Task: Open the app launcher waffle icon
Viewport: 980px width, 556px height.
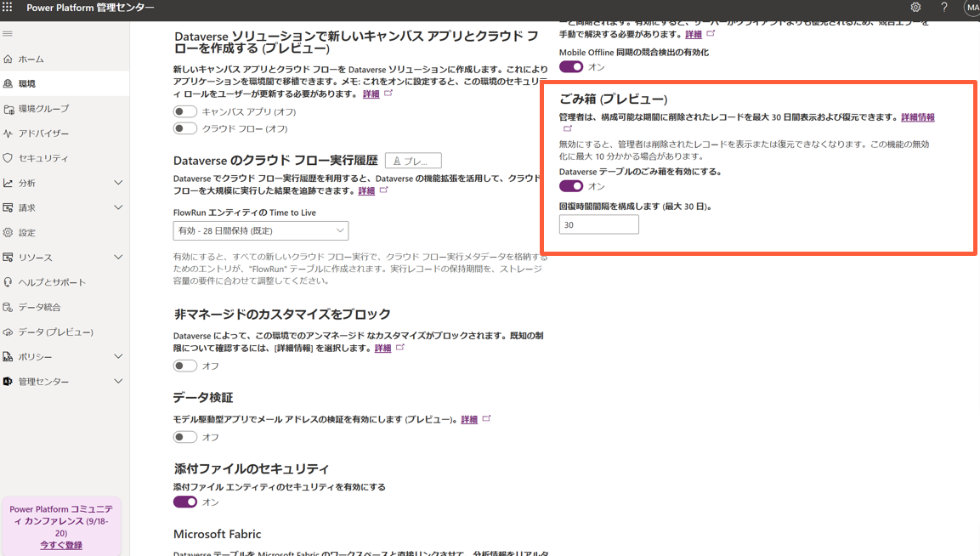Action: coord(8,7)
